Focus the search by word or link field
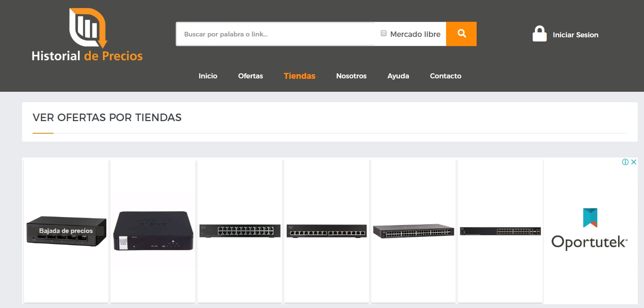The width and height of the screenshot is (644, 308). (x=275, y=34)
